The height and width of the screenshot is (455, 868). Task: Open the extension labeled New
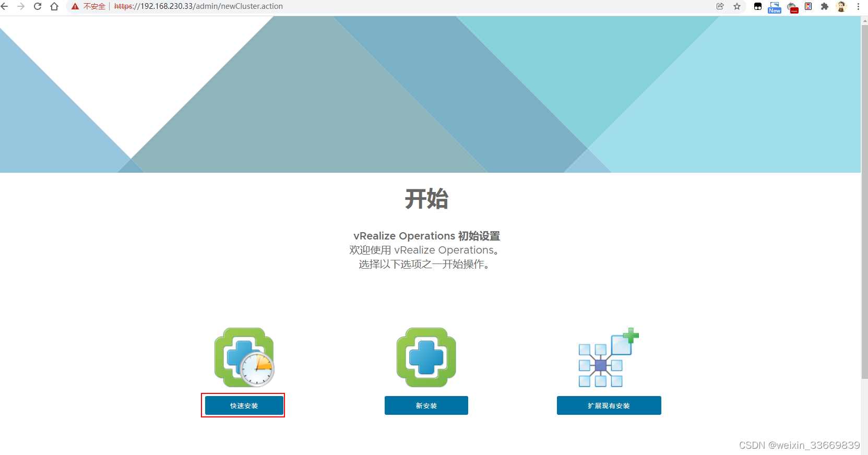pyautogui.click(x=775, y=7)
